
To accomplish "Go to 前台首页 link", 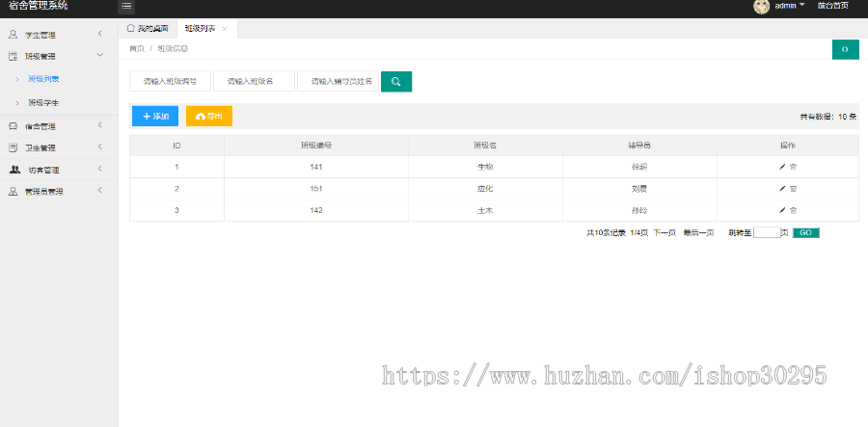I will 832,6.
